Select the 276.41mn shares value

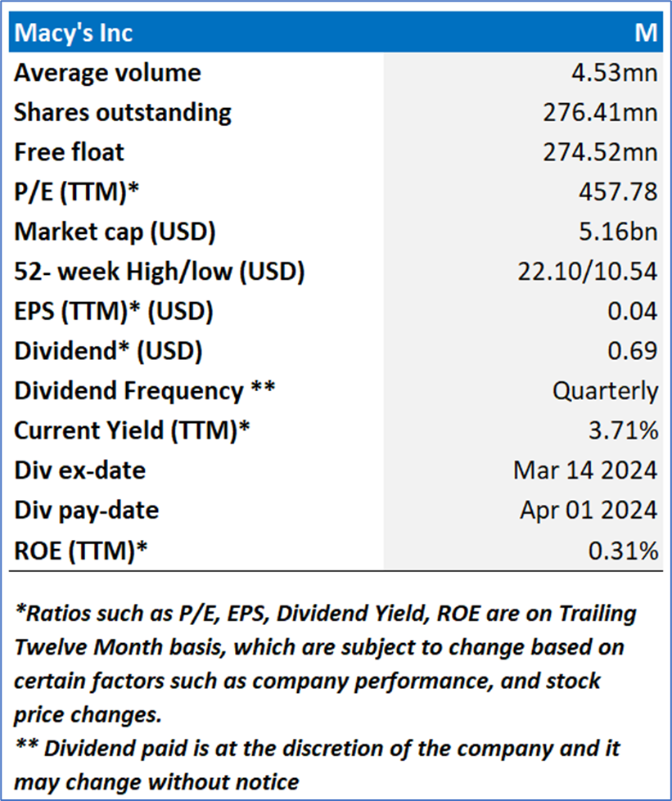click(x=600, y=112)
